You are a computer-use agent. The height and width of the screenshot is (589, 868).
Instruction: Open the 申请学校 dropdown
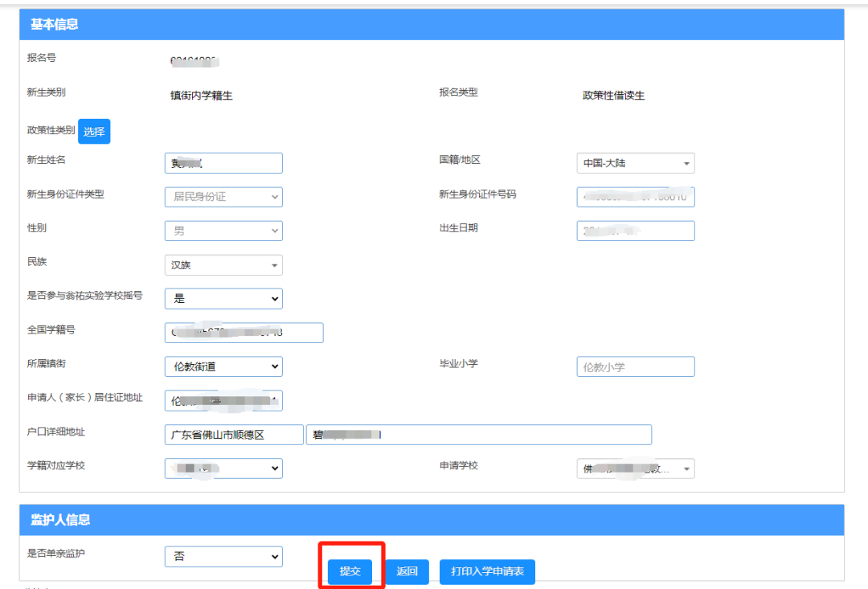(636, 468)
